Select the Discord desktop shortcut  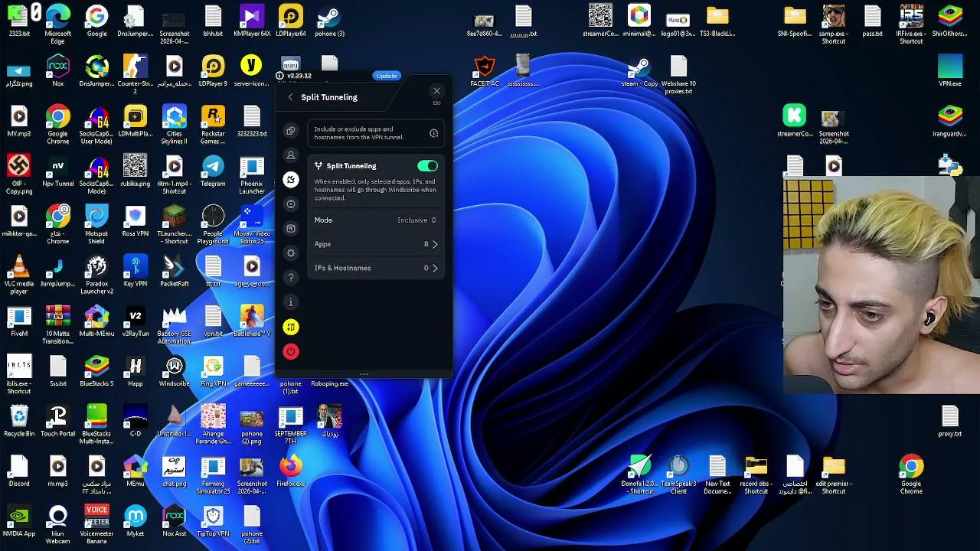coord(19,471)
